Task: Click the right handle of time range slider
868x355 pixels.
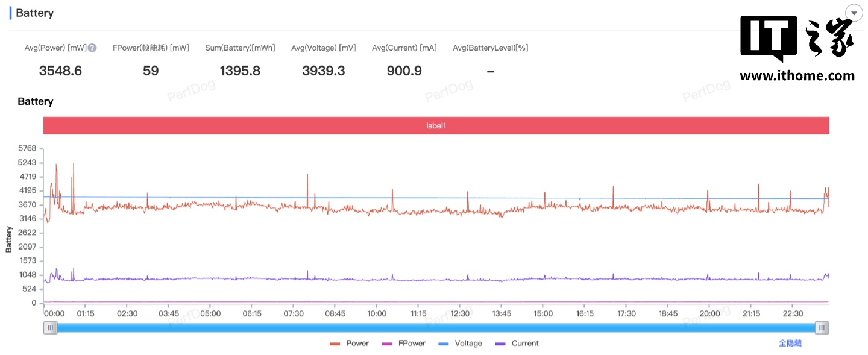Action: pos(822,328)
